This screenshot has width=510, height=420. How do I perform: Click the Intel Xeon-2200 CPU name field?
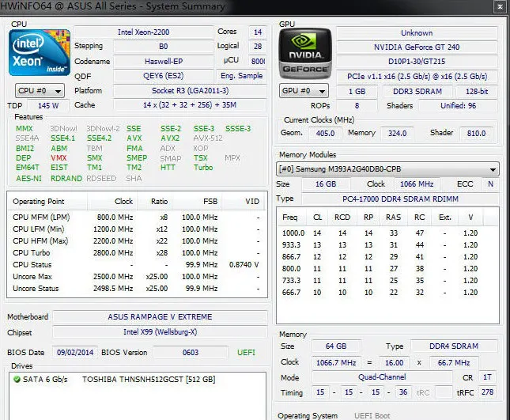point(143,32)
